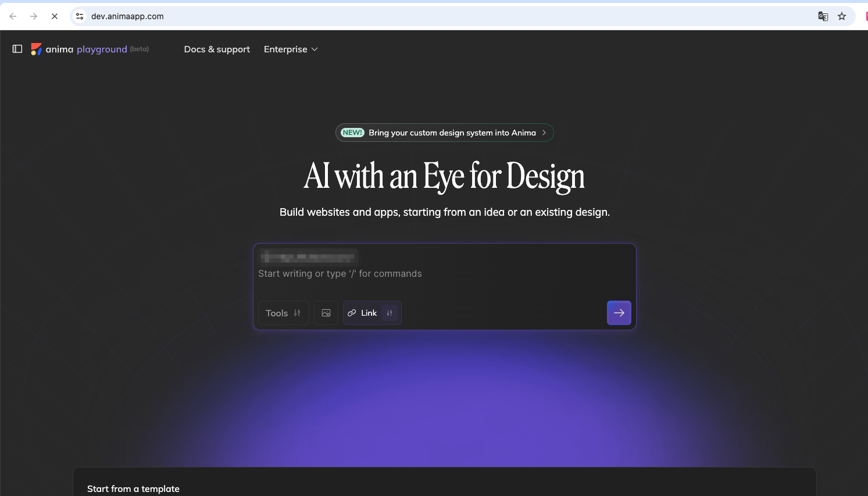Viewport: 868px width, 496px height.
Task: View site information icon in address bar
Action: tap(80, 16)
